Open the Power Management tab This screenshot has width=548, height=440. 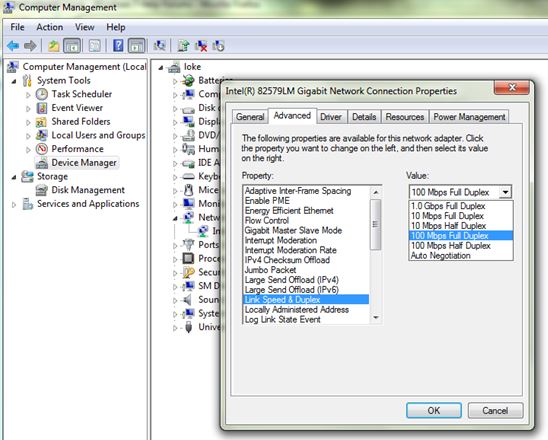[469, 117]
